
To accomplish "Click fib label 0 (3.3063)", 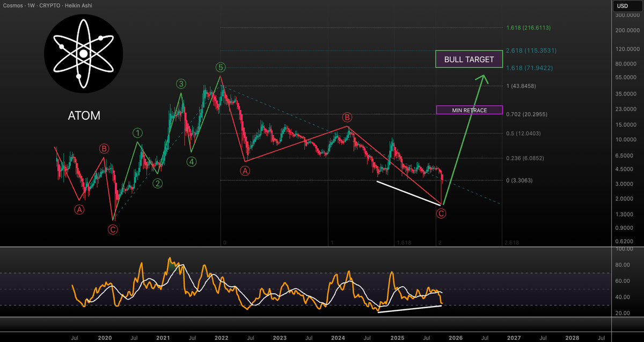I will click(519, 181).
